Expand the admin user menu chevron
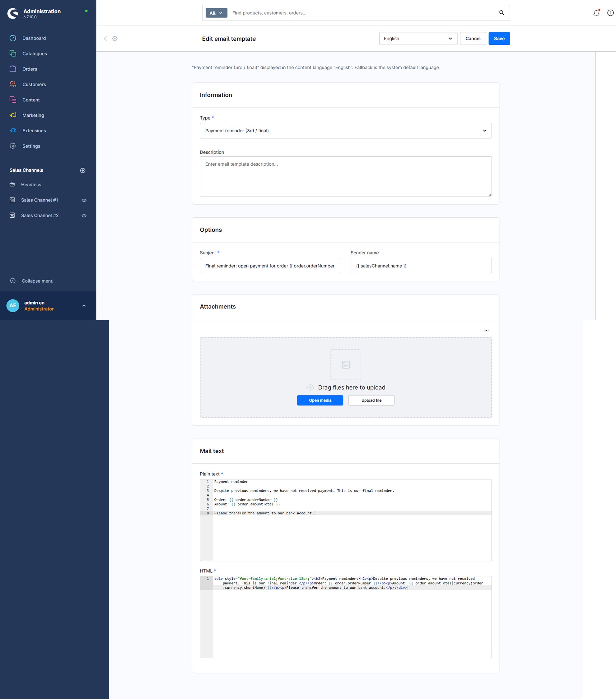 (x=84, y=305)
